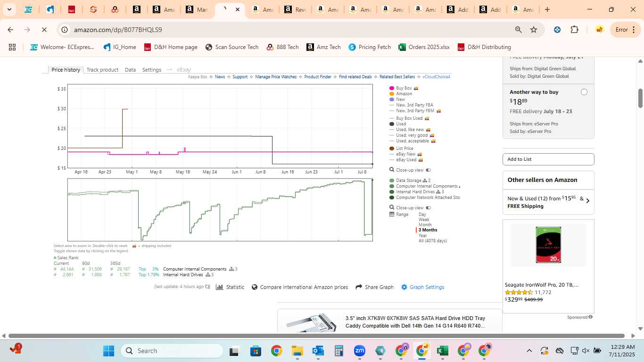Open a new browser tab
This screenshot has width=644, height=362.
(x=547, y=9)
